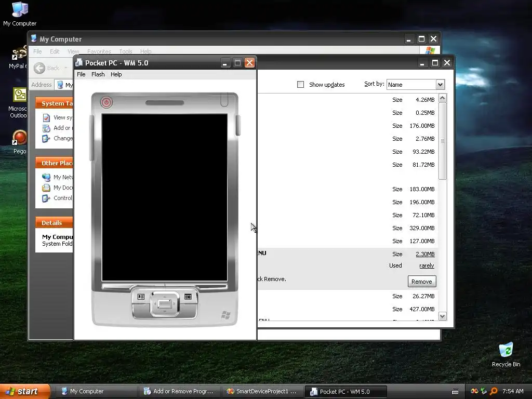
Task: Click the emulator side button on right edge
Action: [238, 125]
